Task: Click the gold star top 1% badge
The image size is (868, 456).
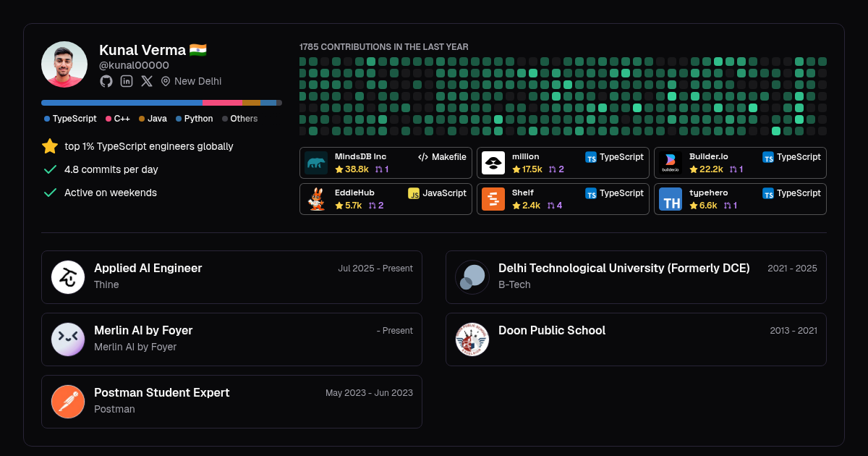Action: pyautogui.click(x=50, y=146)
